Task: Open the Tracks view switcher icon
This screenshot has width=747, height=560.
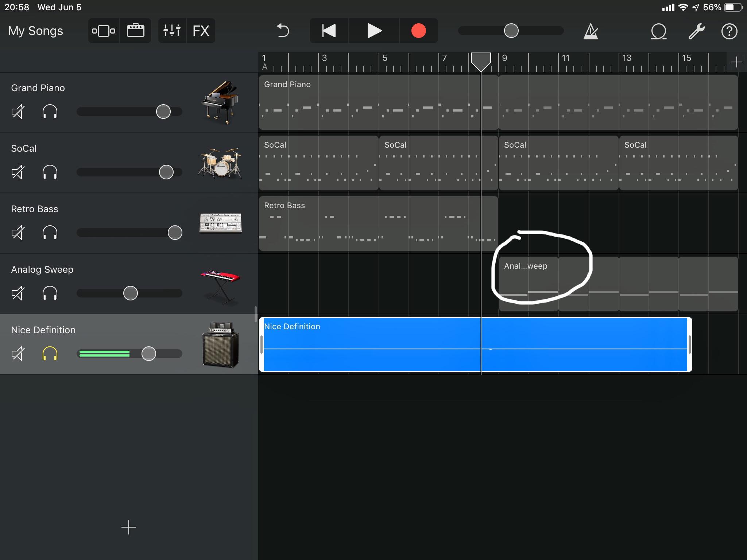Action: [x=104, y=31]
